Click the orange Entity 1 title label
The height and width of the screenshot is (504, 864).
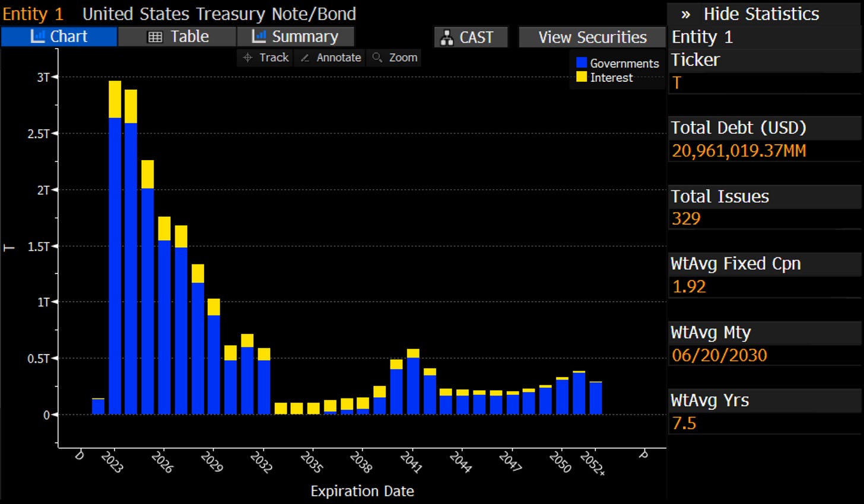point(33,14)
